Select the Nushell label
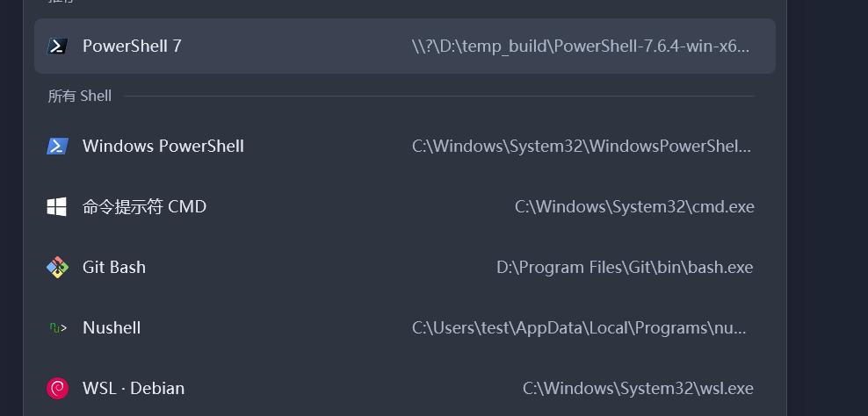This screenshot has width=868, height=416. coord(112,328)
